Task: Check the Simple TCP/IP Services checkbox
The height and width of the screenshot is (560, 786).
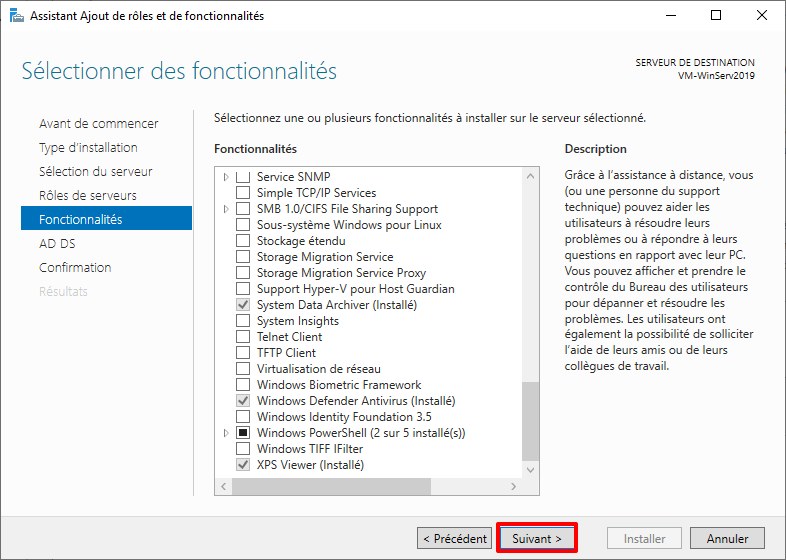Action: click(x=242, y=193)
